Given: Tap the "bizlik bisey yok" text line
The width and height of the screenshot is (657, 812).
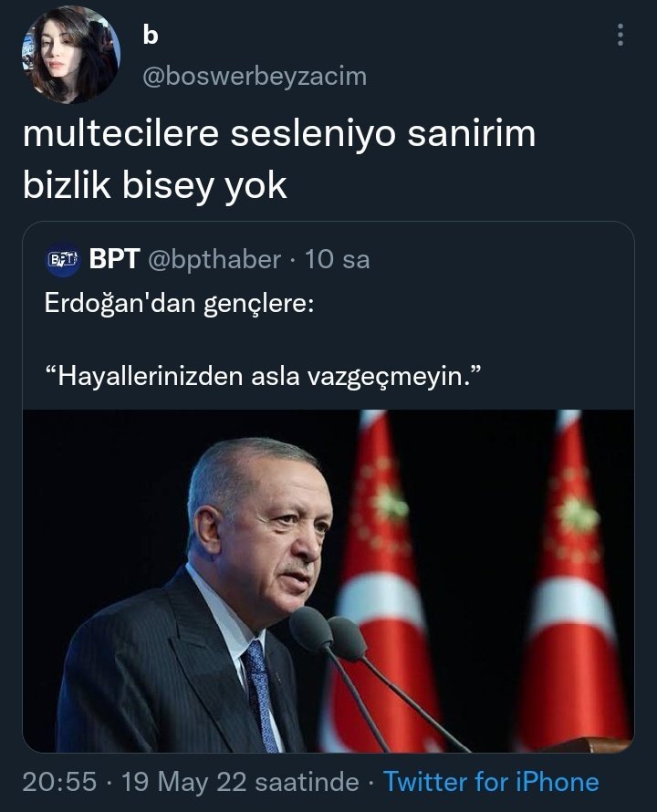Looking at the screenshot, I should tap(155, 185).
